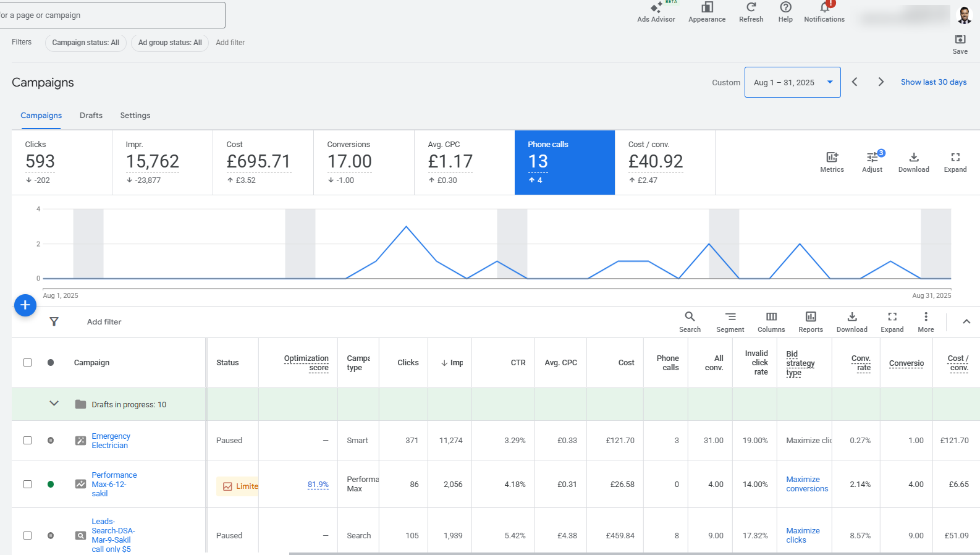Screen dimensions: 980x555
Task: Open the Appearance settings icon
Action: tap(707, 7)
